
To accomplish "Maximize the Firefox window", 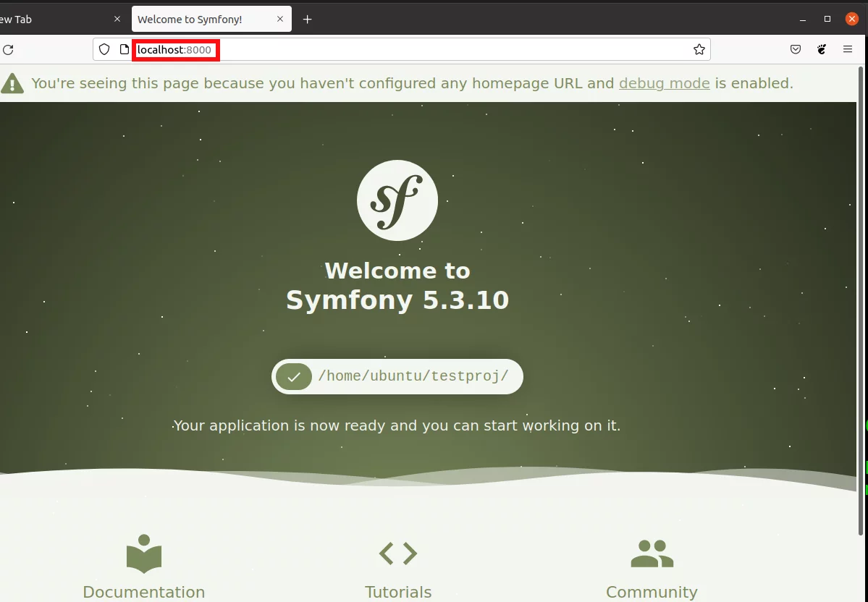I will tap(827, 19).
